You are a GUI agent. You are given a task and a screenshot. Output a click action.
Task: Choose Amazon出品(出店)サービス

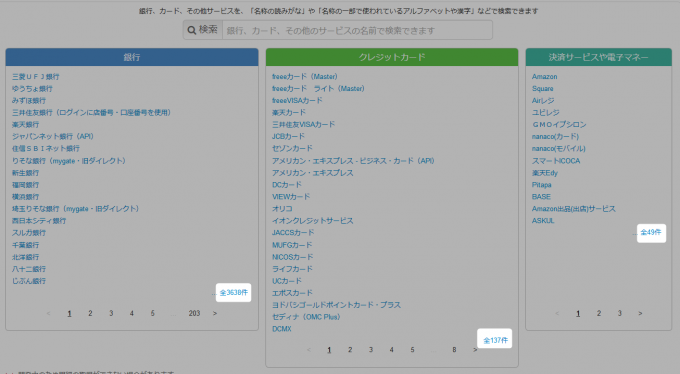(x=574, y=209)
